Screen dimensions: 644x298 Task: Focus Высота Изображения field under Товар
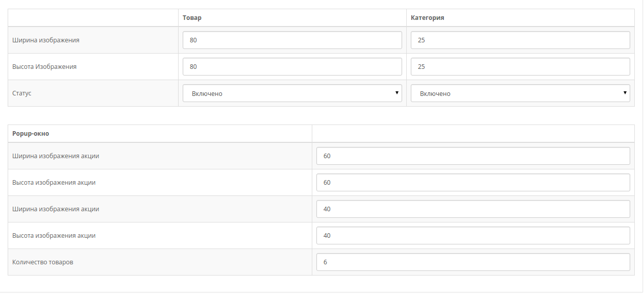[x=292, y=67]
